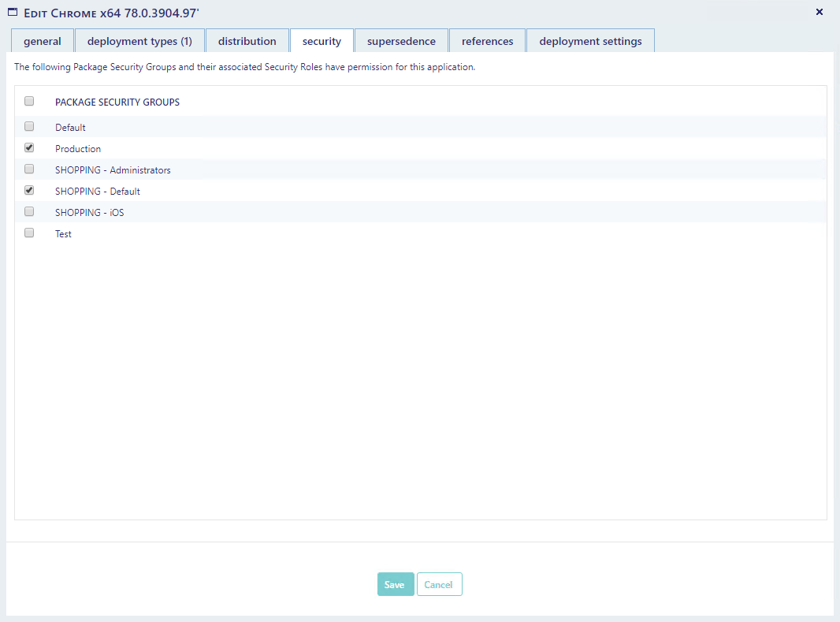Switch to the references tab
The image size is (840, 622).
(487, 41)
